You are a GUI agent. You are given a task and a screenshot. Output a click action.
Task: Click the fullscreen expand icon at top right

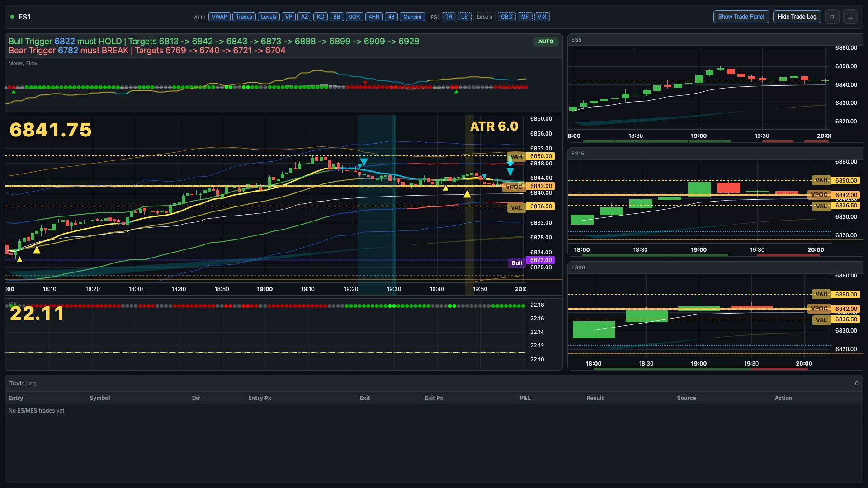pos(850,16)
